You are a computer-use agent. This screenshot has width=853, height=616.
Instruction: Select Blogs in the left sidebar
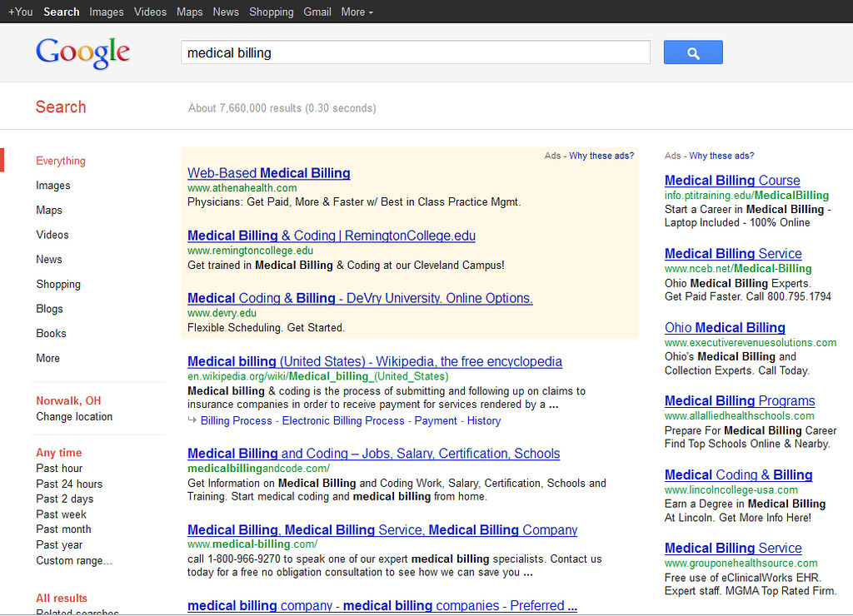click(49, 309)
